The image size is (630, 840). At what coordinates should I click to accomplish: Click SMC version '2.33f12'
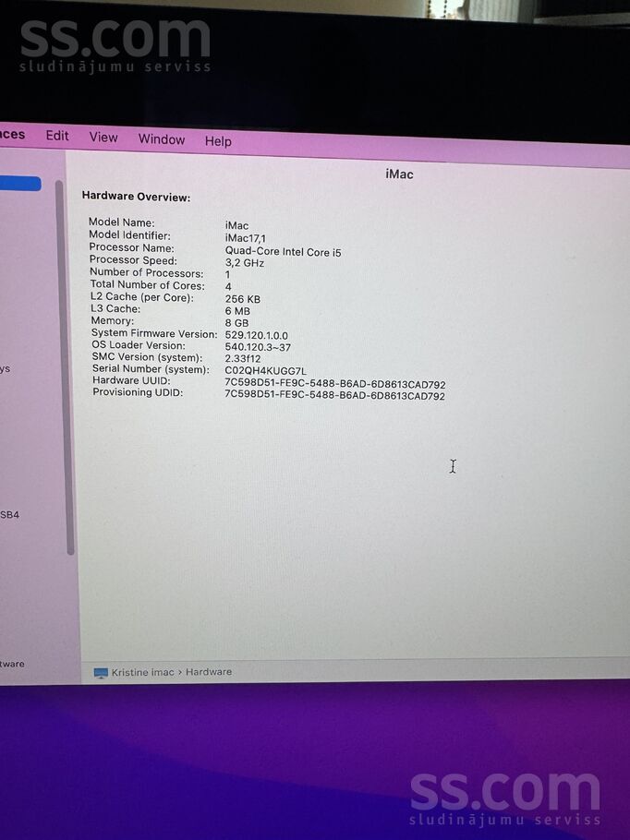[243, 359]
